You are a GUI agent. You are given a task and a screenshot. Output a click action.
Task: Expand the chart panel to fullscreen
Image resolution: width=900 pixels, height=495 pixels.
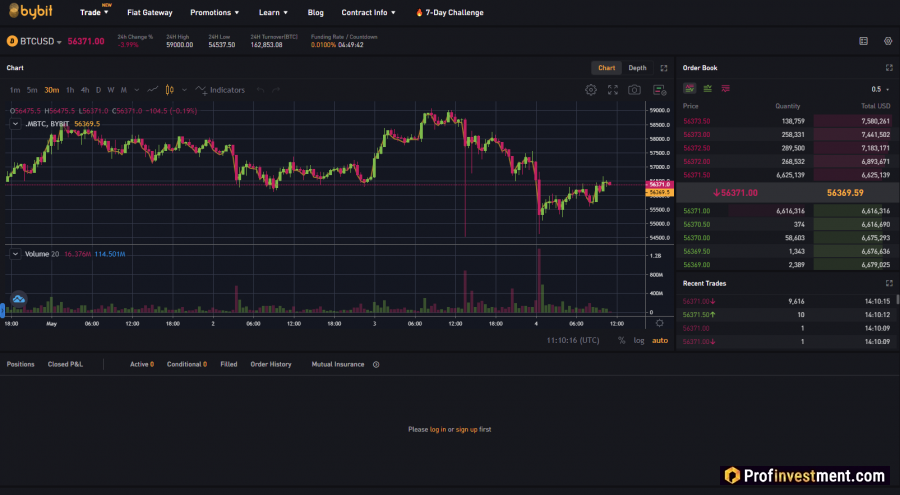[x=664, y=68]
